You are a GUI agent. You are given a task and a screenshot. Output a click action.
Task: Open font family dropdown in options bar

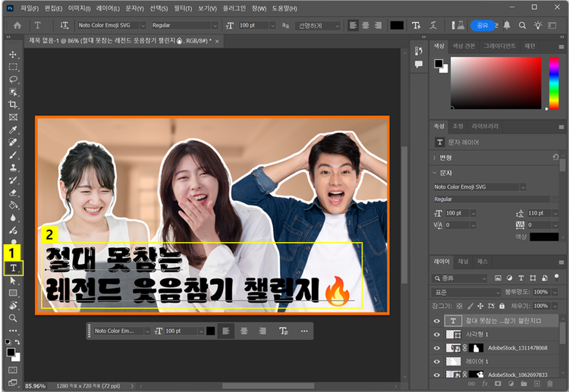[x=143, y=25]
